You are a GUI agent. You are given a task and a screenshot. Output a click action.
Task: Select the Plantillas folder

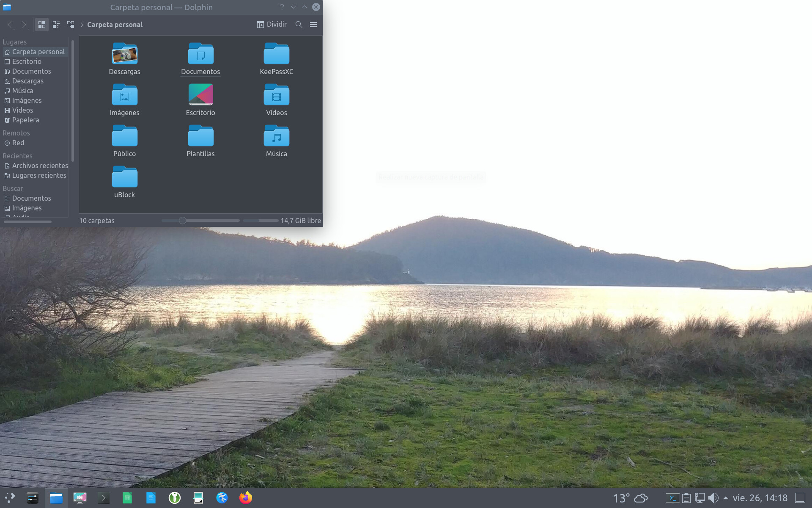coord(200,136)
